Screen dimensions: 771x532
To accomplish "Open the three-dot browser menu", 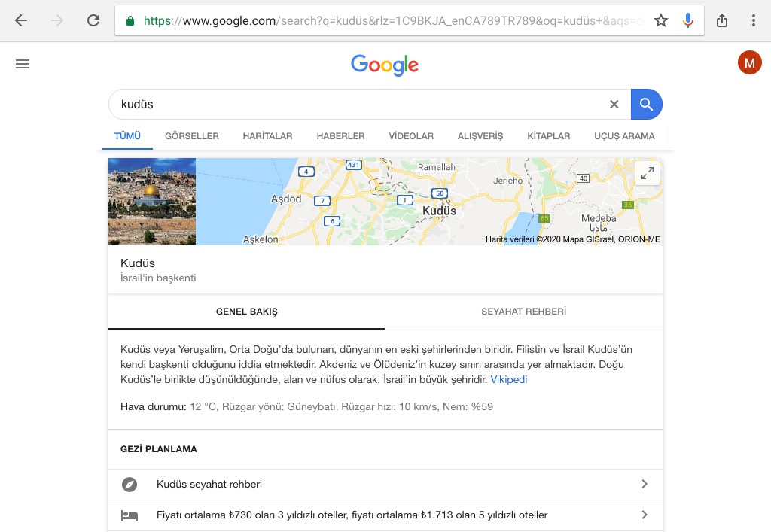I will pos(753,20).
